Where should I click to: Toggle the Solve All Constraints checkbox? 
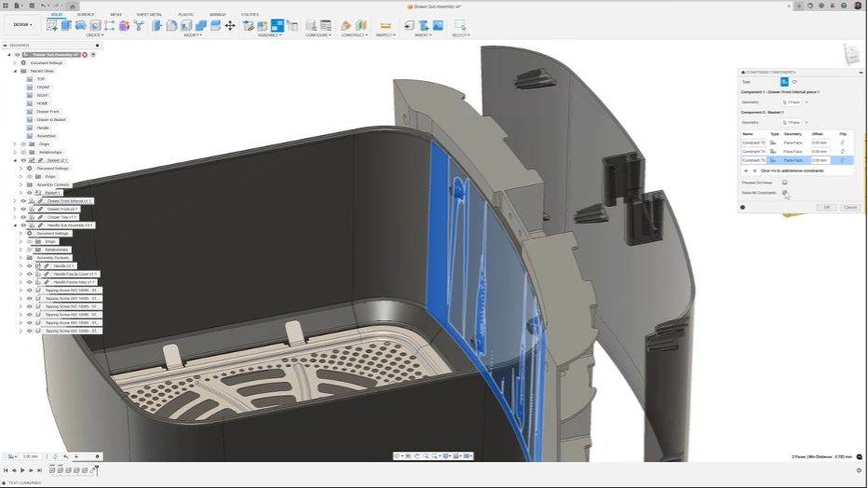784,193
